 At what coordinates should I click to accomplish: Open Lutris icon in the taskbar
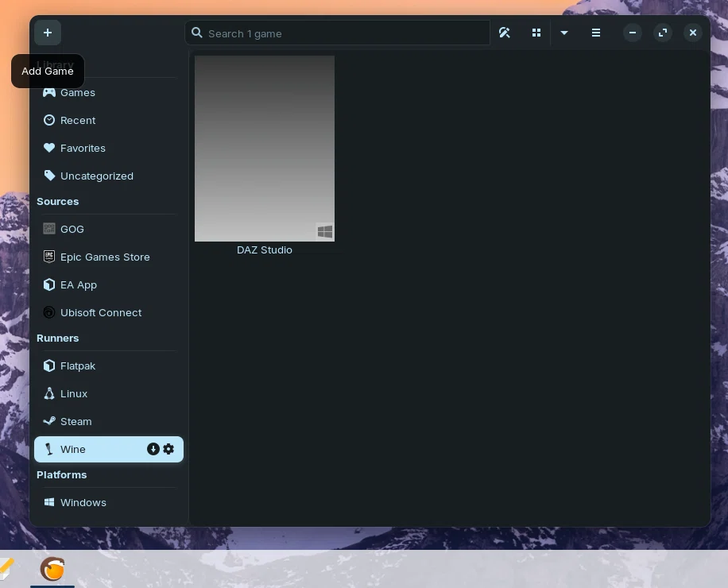(x=52, y=570)
